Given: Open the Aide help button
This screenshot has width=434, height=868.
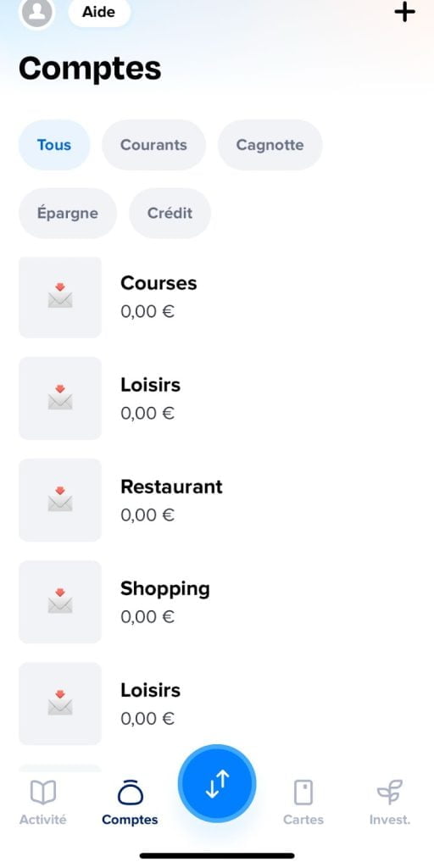Looking at the screenshot, I should pos(100,12).
